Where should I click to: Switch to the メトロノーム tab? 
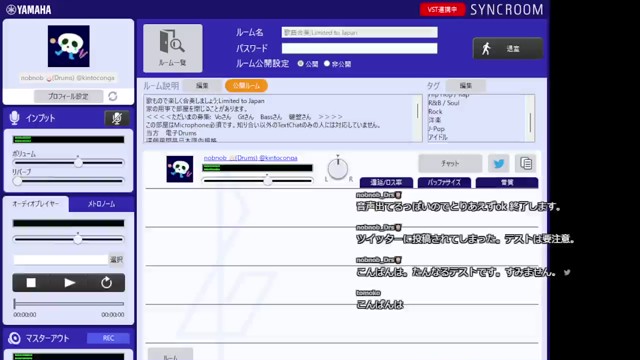101,204
